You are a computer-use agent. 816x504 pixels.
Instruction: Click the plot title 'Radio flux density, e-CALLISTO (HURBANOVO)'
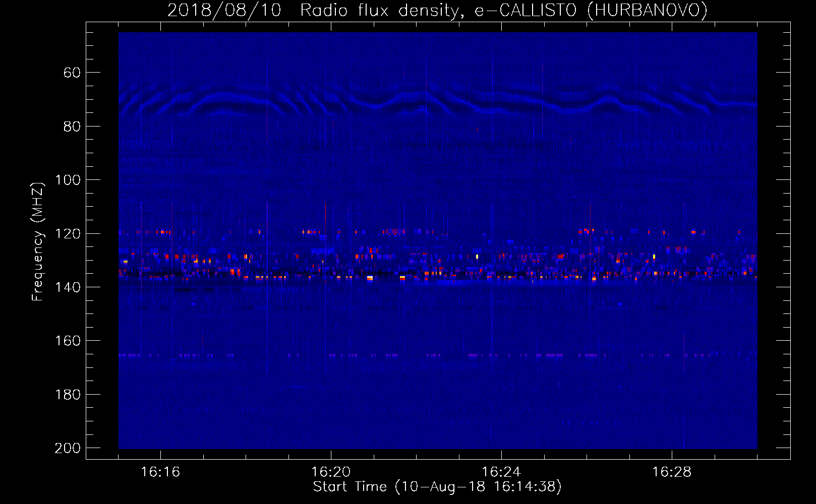pyautogui.click(x=504, y=10)
